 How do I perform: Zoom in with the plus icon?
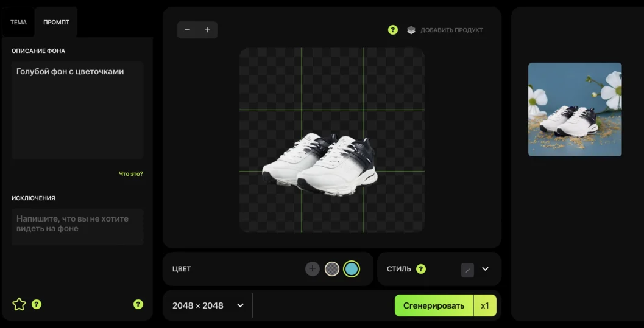207,30
